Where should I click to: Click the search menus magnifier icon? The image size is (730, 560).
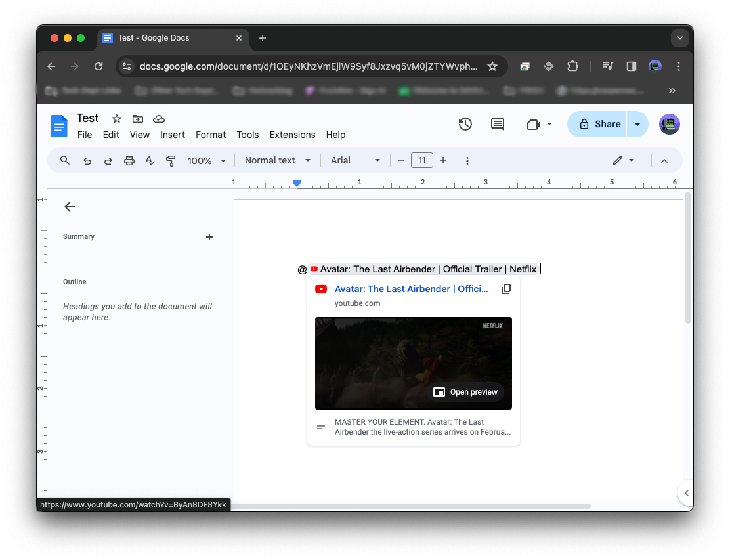point(65,160)
